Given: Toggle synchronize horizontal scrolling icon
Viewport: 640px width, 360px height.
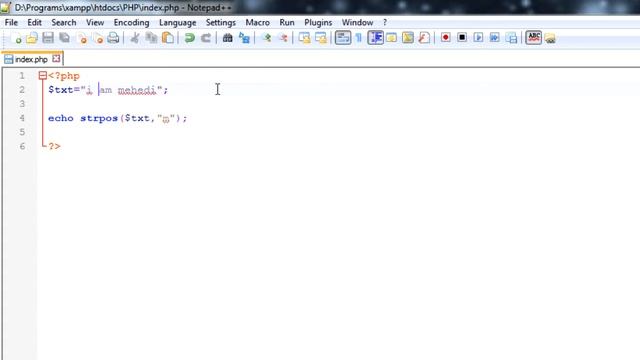Looking at the screenshot, I should [321, 38].
